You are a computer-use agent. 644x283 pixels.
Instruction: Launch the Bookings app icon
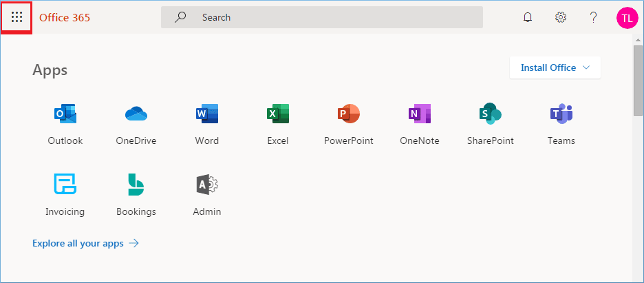pos(136,185)
